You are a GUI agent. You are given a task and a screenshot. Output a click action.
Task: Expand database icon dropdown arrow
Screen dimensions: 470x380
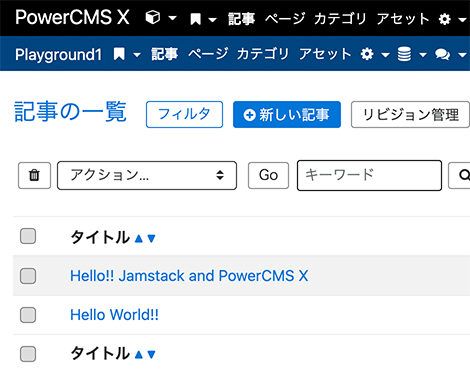tap(423, 55)
